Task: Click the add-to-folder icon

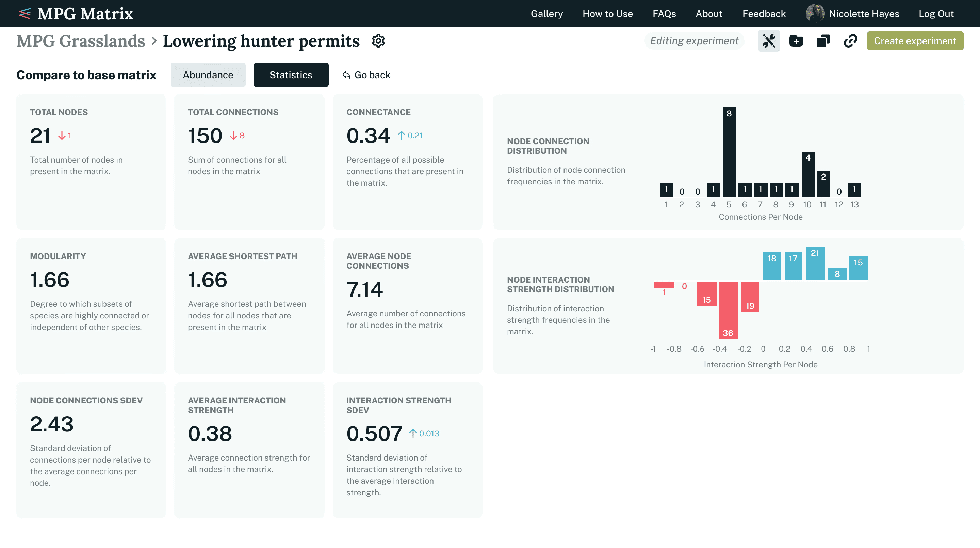Action: (796, 41)
